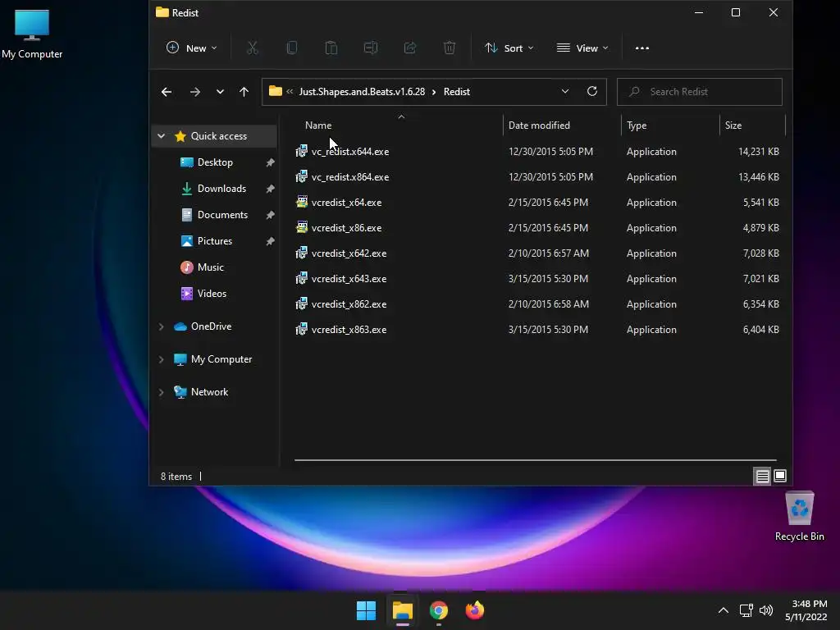
Task: Sort by the Size column header
Action: pyautogui.click(x=752, y=126)
